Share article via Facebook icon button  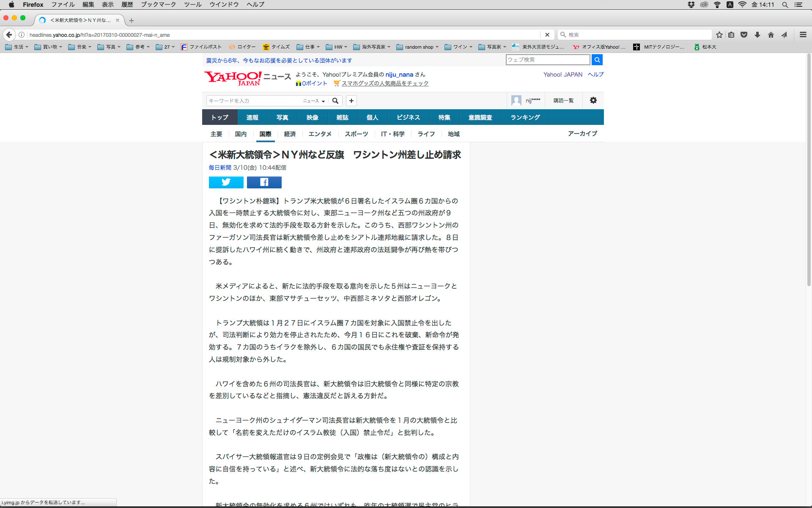[264, 182]
